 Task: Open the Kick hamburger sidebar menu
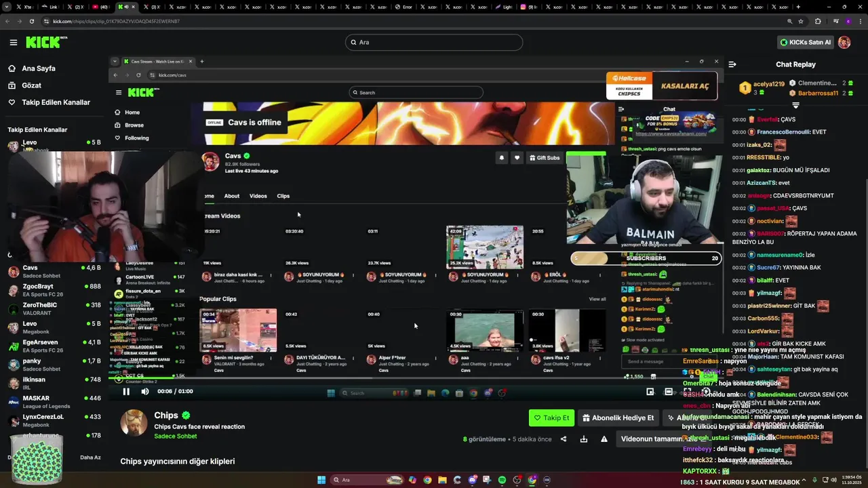13,42
